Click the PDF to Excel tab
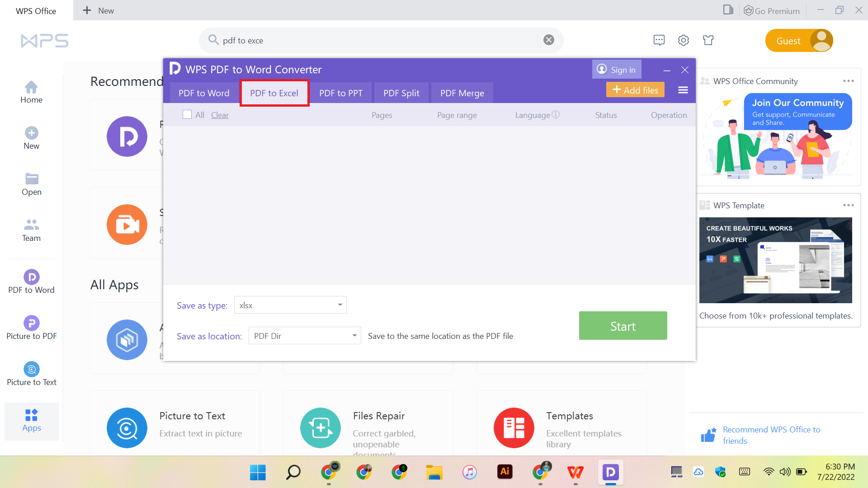868x488 pixels. pyautogui.click(x=274, y=92)
